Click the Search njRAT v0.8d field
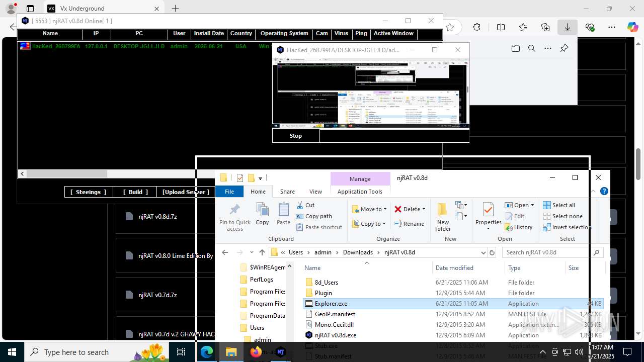Screen dimensions: 644x362 click(x=552, y=252)
